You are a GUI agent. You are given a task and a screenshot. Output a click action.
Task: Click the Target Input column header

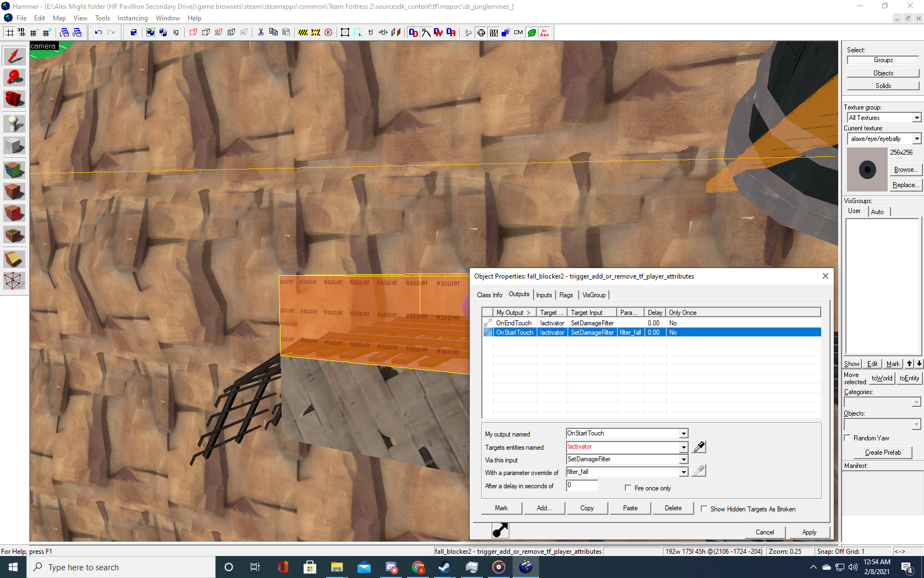click(592, 313)
